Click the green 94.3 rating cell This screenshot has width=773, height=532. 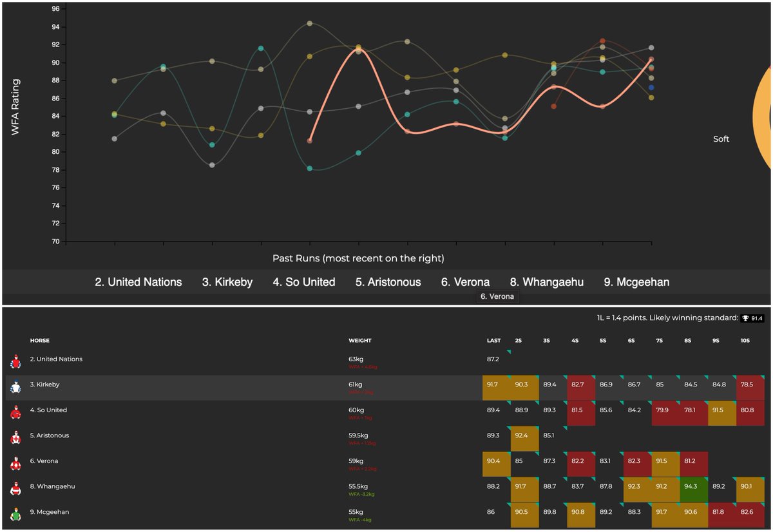pyautogui.click(x=694, y=489)
